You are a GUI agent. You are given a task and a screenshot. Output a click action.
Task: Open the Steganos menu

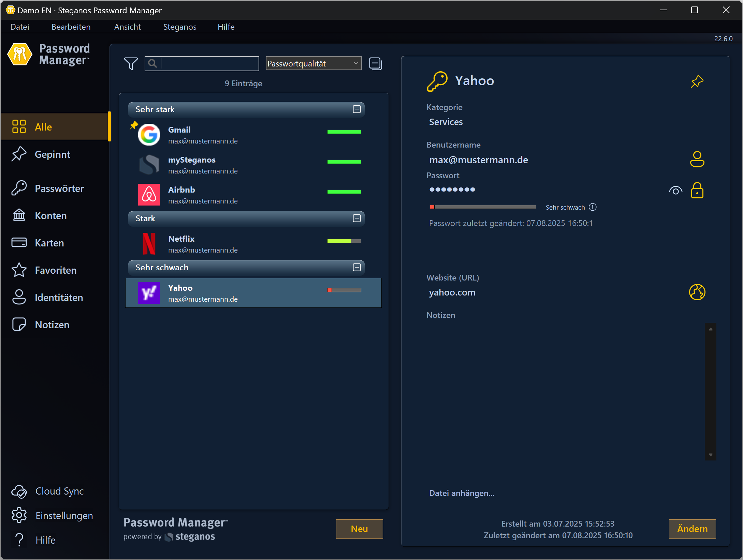(x=180, y=27)
